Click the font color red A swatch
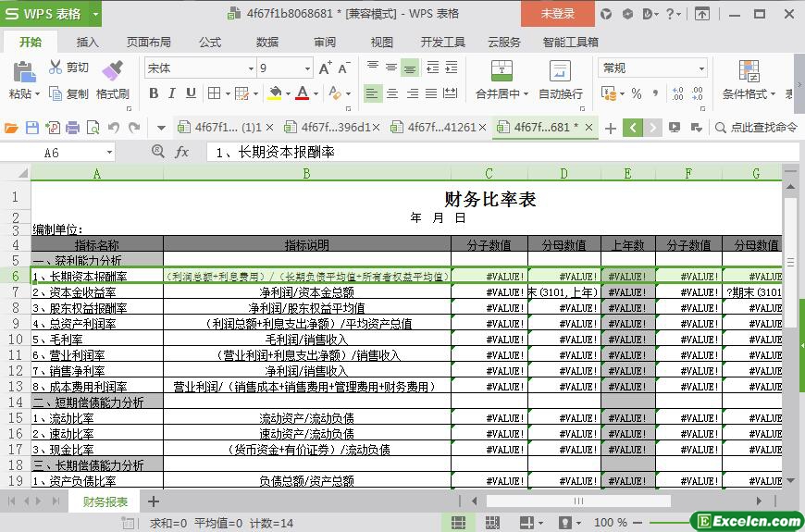 tap(302, 93)
